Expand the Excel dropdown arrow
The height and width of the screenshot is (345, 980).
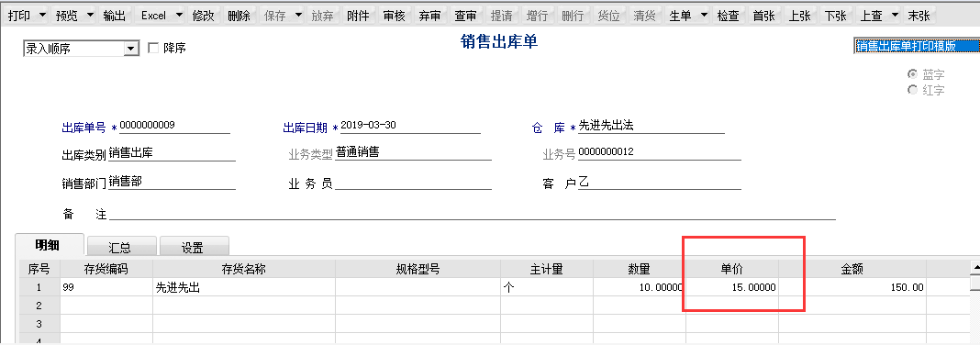(179, 16)
